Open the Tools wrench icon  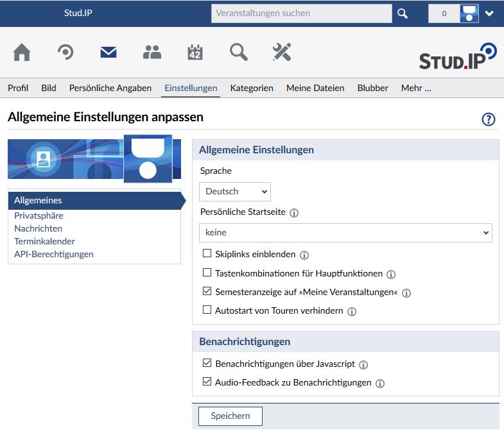tap(282, 53)
